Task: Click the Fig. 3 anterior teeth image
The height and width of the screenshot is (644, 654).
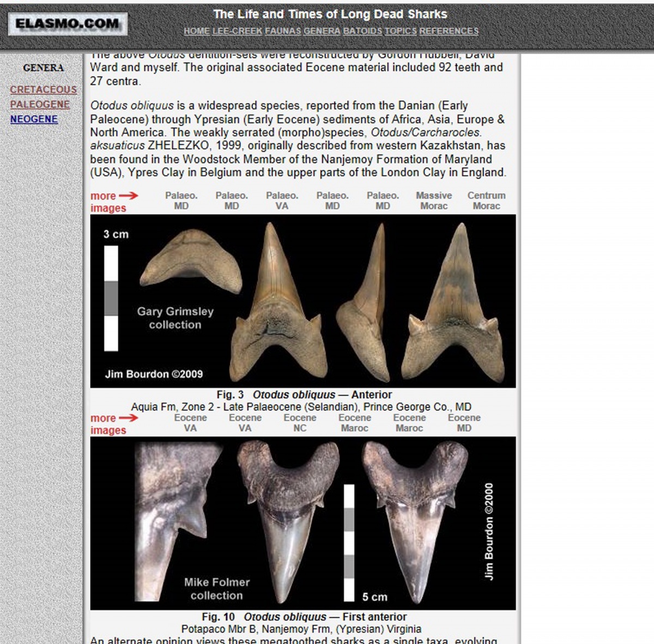Action: [x=302, y=301]
